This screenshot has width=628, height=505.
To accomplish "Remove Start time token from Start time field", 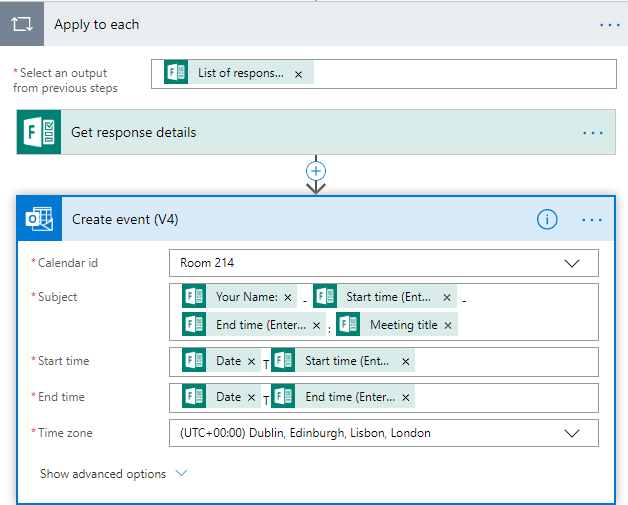I will click(x=406, y=362).
